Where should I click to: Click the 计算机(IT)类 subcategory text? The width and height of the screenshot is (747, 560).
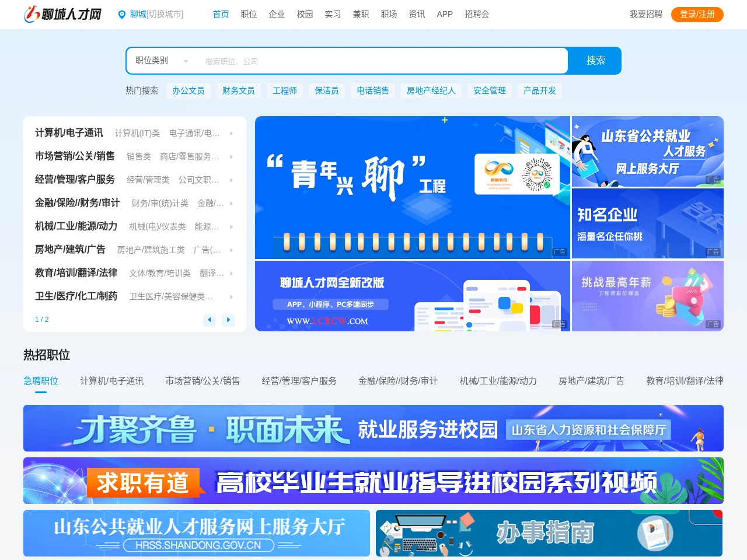tap(137, 134)
